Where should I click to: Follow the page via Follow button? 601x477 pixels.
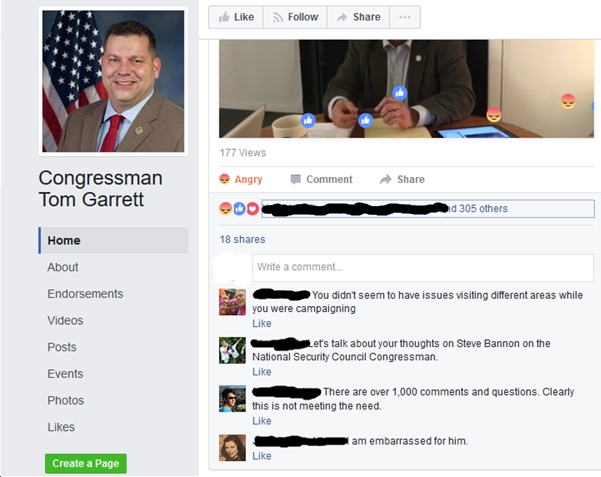[295, 17]
